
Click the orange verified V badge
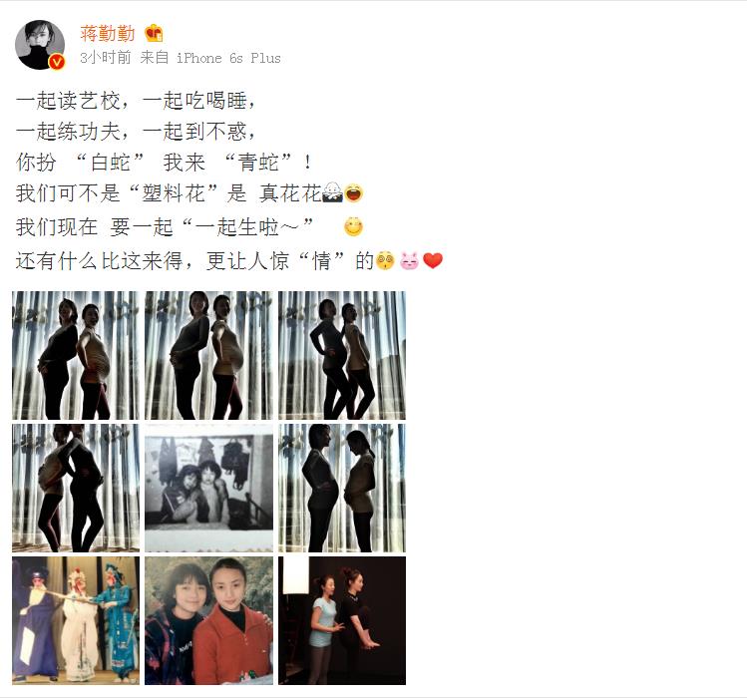57,62
